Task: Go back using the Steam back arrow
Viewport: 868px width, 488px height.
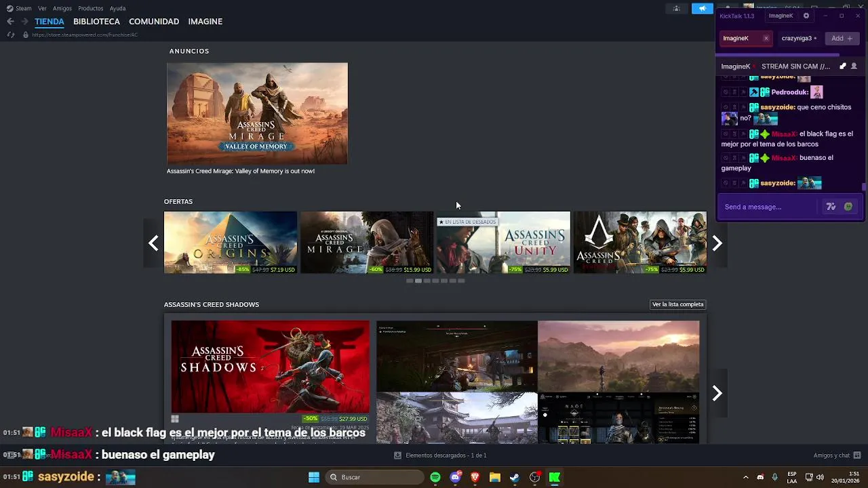Action: (x=10, y=22)
